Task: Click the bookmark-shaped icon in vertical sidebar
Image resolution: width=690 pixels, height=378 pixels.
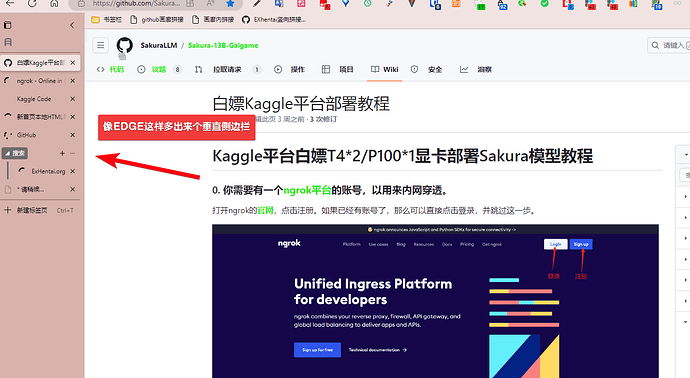Action: (7, 42)
